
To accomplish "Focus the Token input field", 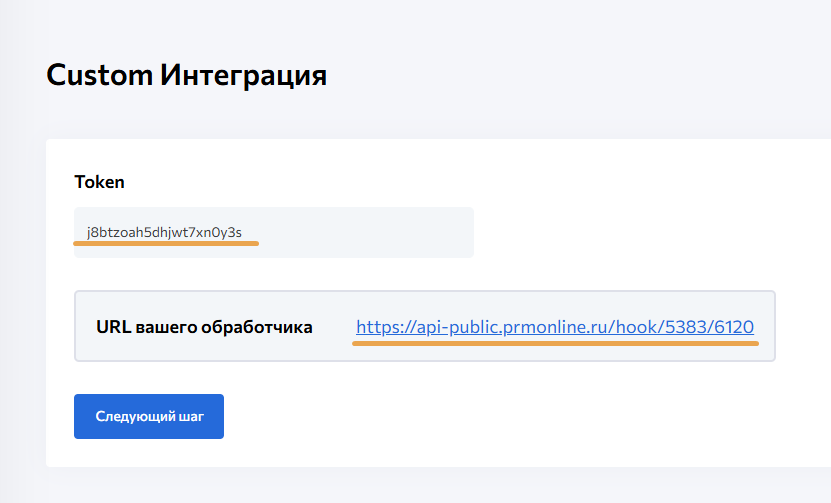I will [273, 233].
